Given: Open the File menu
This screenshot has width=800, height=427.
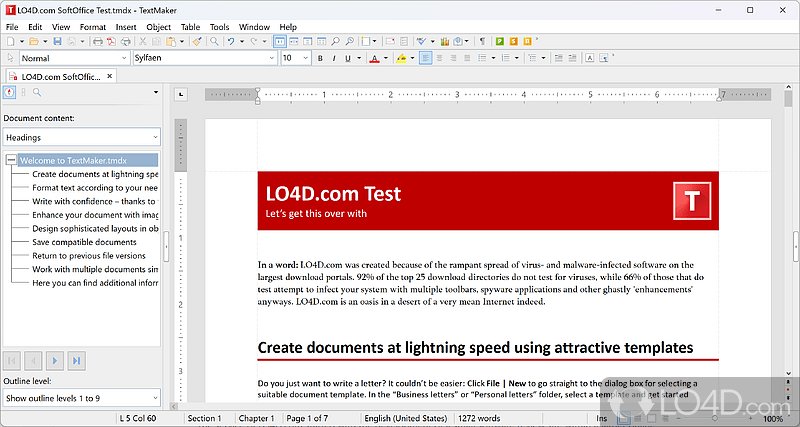Looking at the screenshot, I should [x=12, y=27].
